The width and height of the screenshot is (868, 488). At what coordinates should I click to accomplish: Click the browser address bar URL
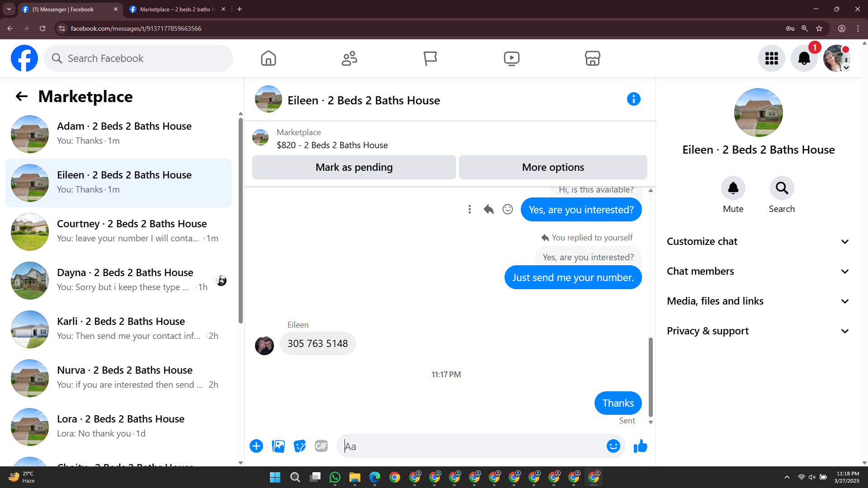pos(136,28)
